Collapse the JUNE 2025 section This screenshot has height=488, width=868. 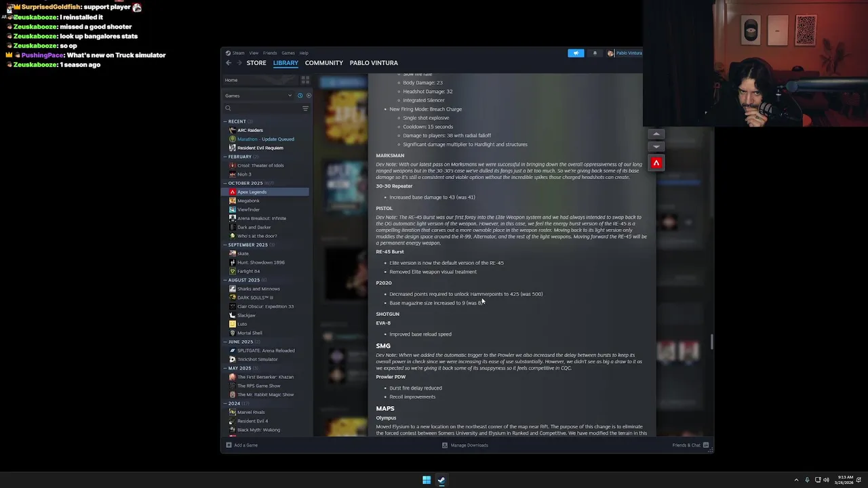(225, 342)
